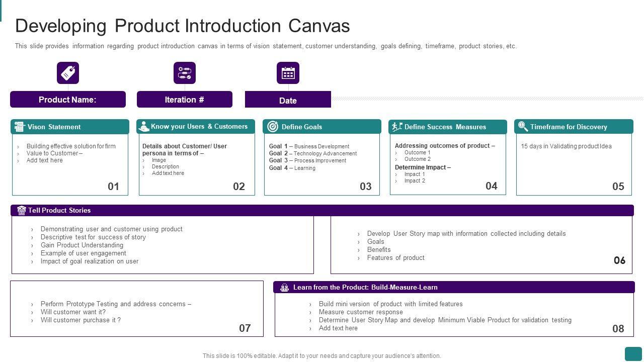Viewport: 644px width, 362px height.
Task: Click the Define Goals target icon
Action: pyautogui.click(x=273, y=127)
